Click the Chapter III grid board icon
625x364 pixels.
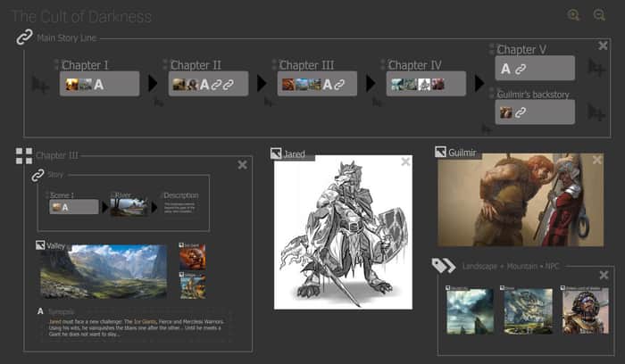pyautogui.click(x=24, y=156)
